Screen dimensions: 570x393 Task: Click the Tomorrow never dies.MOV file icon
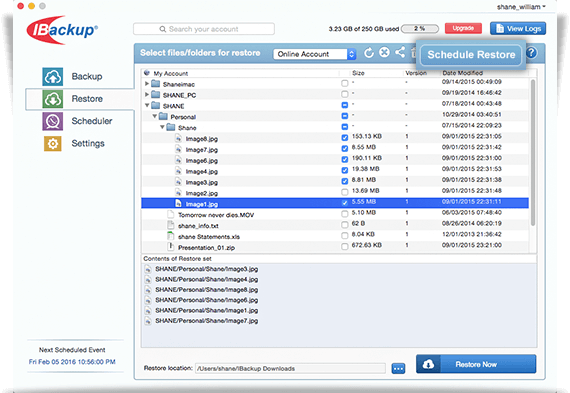point(170,214)
